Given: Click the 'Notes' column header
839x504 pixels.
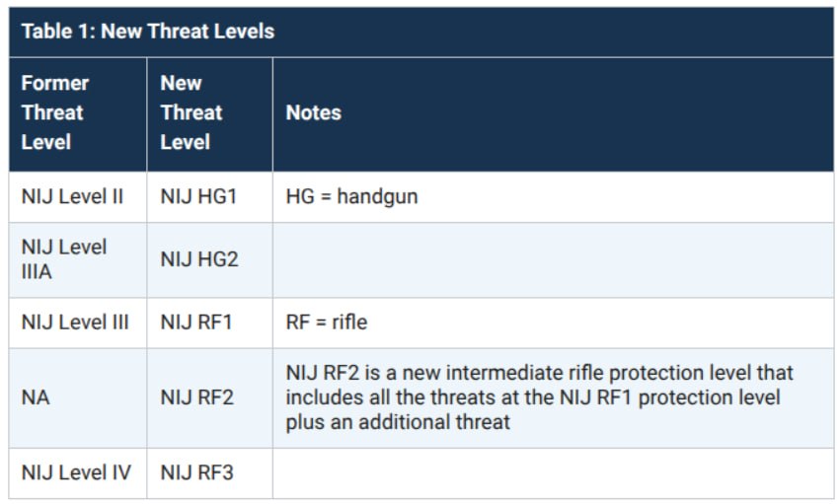Looking at the screenshot, I should (x=554, y=113).
